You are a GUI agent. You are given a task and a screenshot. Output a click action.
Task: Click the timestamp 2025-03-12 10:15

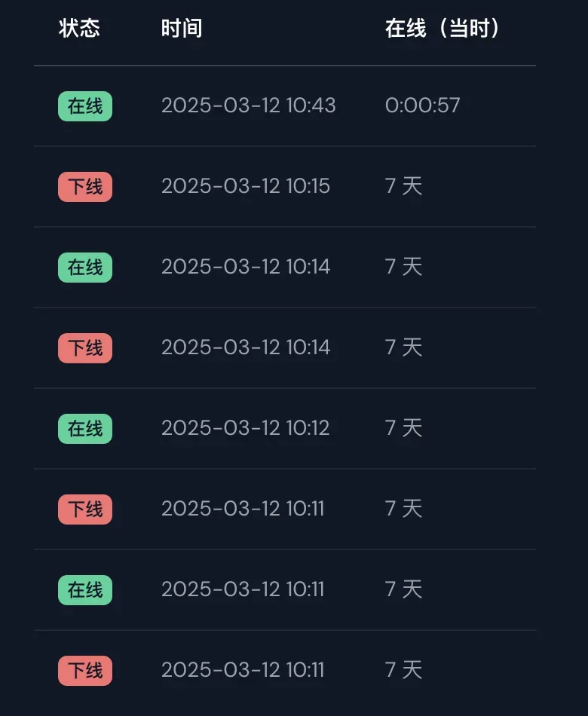coord(246,186)
